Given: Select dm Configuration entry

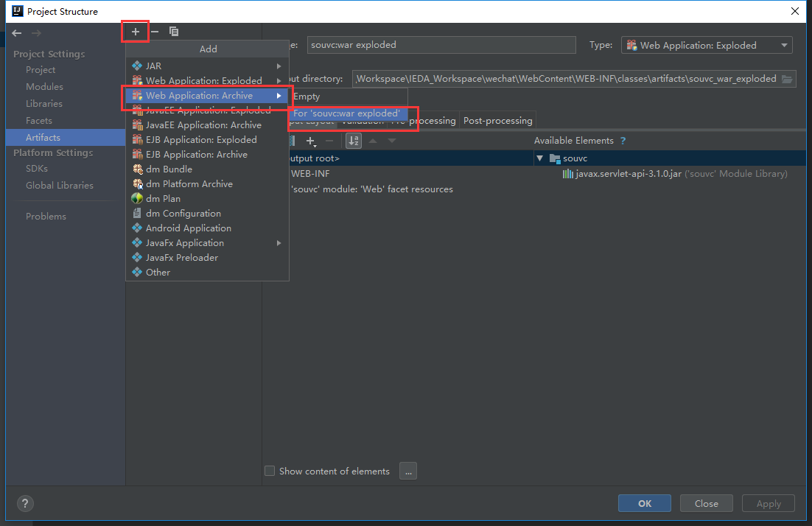Looking at the screenshot, I should click(x=207, y=214).
